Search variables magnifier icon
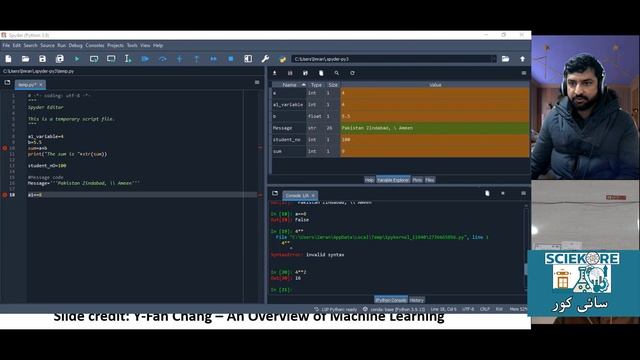Viewport: 640px width, 360px height. coord(336,73)
